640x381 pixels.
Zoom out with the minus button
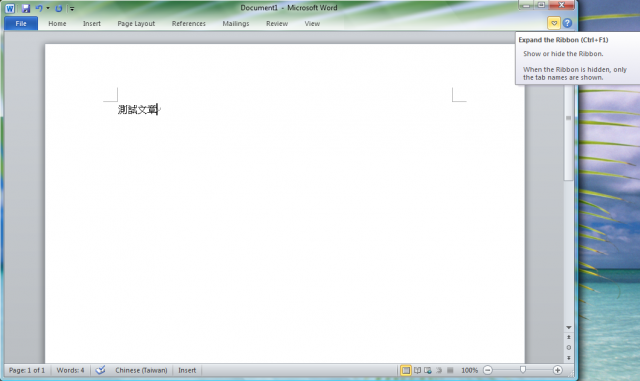pyautogui.click(x=487, y=370)
